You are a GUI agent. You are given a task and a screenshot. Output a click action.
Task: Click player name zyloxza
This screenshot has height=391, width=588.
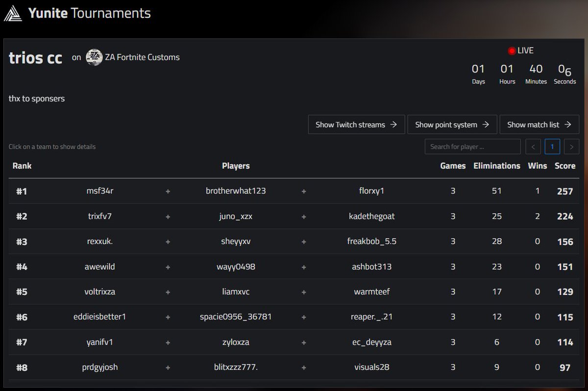click(236, 342)
